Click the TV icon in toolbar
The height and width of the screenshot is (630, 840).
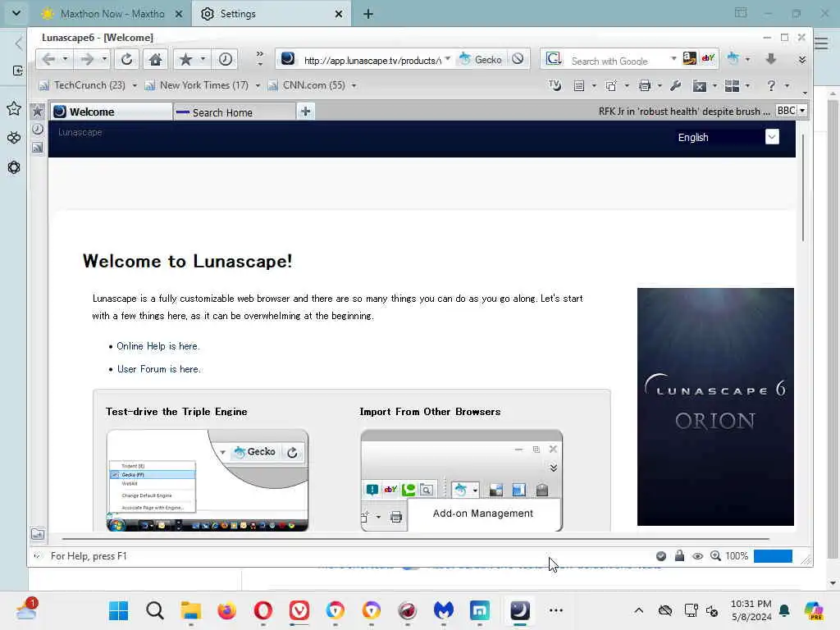coord(555,85)
